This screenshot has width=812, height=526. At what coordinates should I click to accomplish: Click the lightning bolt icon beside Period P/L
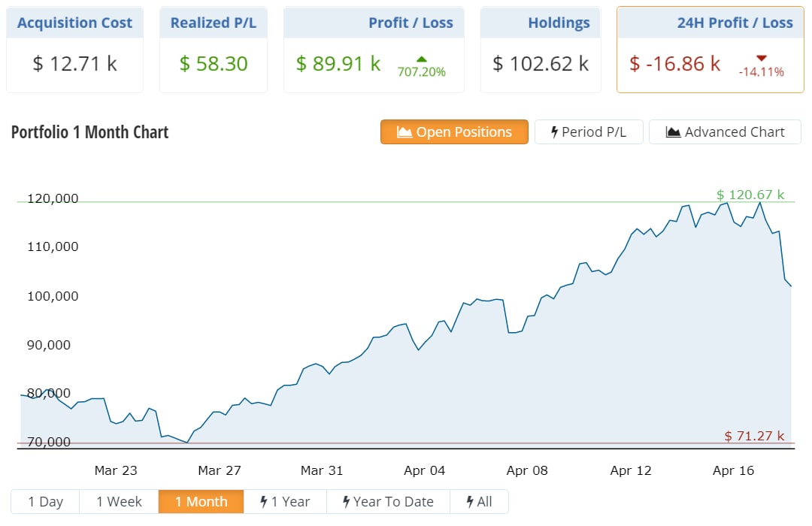(x=555, y=132)
